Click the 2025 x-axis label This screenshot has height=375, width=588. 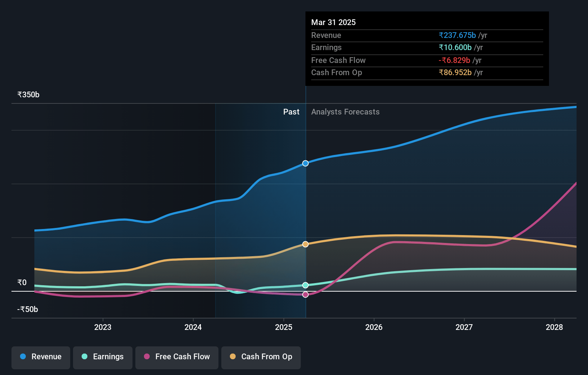[284, 327]
